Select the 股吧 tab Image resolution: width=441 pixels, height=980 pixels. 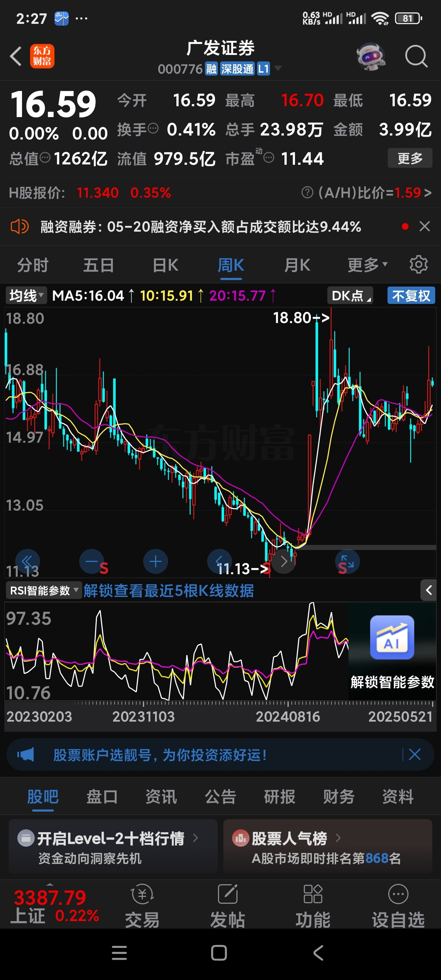click(x=43, y=796)
